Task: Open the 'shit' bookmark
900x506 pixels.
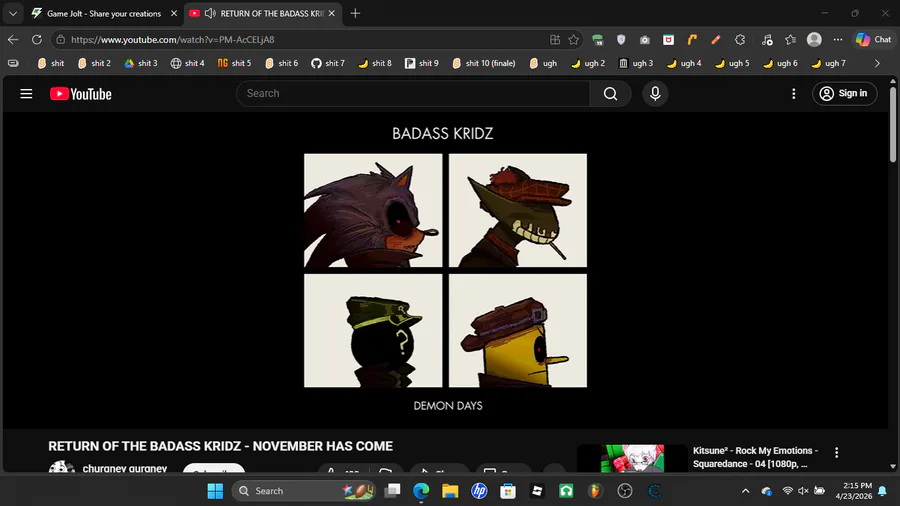Action: click(x=51, y=63)
